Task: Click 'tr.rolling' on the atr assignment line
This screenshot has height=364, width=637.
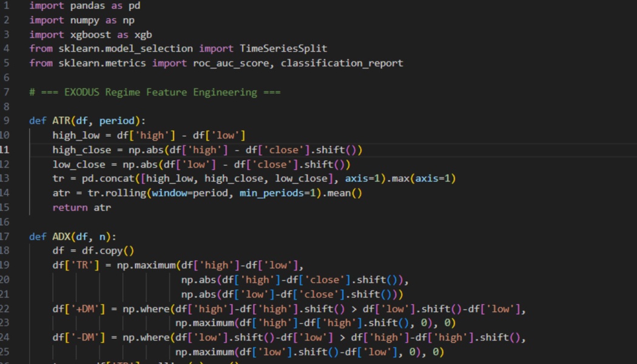Action: tap(116, 193)
